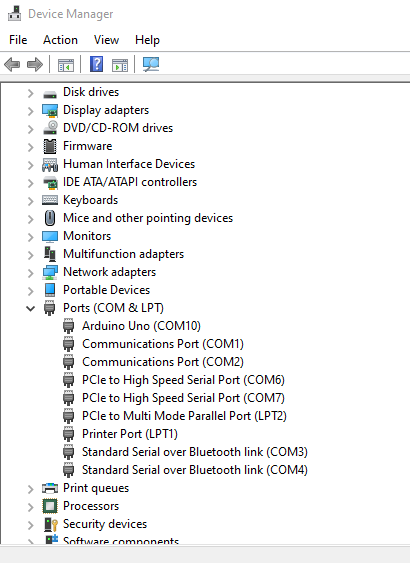This screenshot has height=563, width=410.
Task: Click the Disk drives category icon
Action: click(50, 94)
